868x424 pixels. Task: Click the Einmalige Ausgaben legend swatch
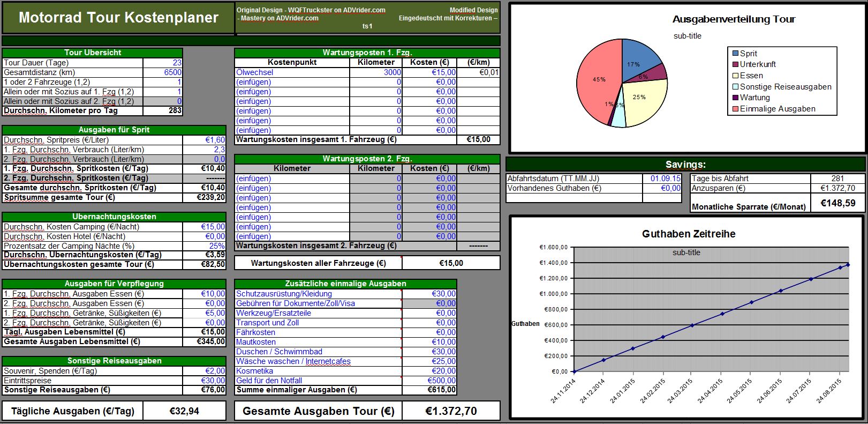point(735,109)
